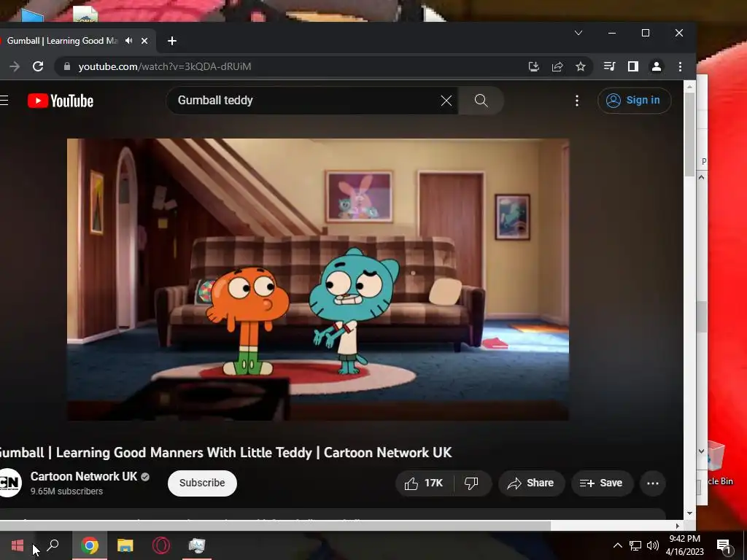Open the notification center icon
Image resolution: width=747 pixels, height=560 pixels.
click(724, 545)
